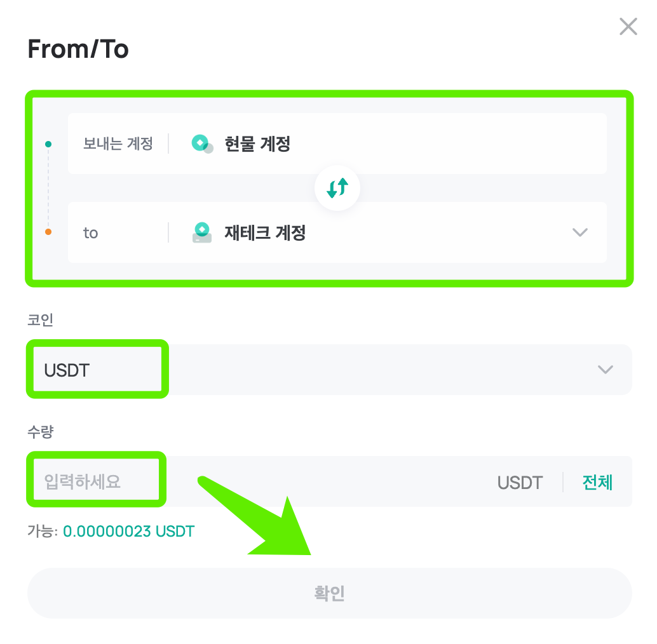This screenshot has width=657, height=644.
Task: Expand the 재테크 계정 chevron arrow
Action: tap(579, 232)
